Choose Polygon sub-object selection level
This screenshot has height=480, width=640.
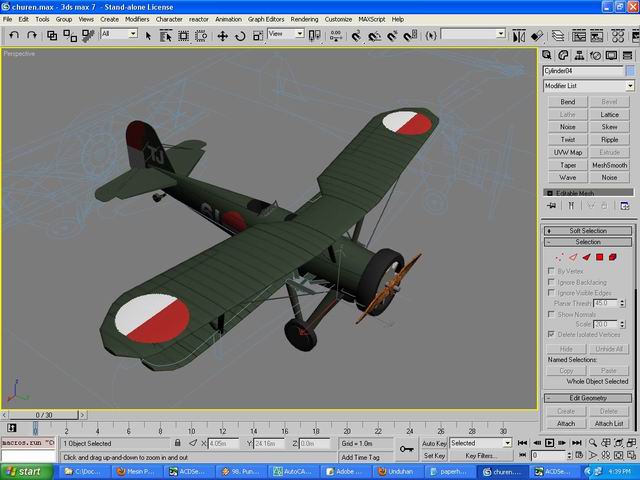point(600,257)
